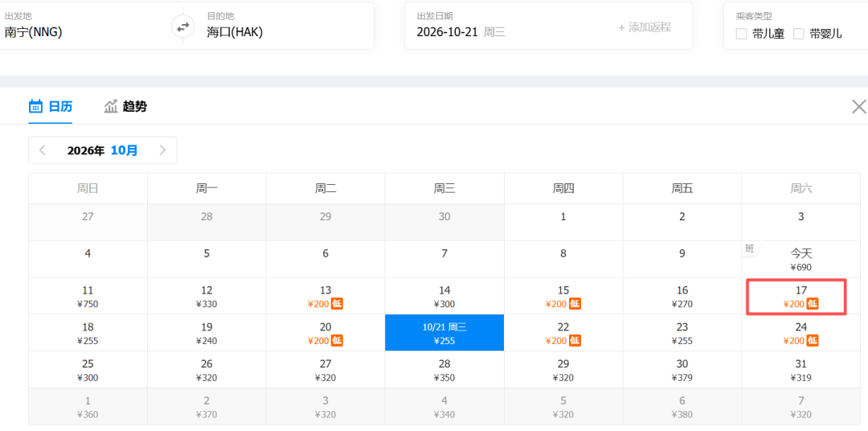
Task: Open the 出发日期 2026-10-21 picker
Action: [x=510, y=26]
